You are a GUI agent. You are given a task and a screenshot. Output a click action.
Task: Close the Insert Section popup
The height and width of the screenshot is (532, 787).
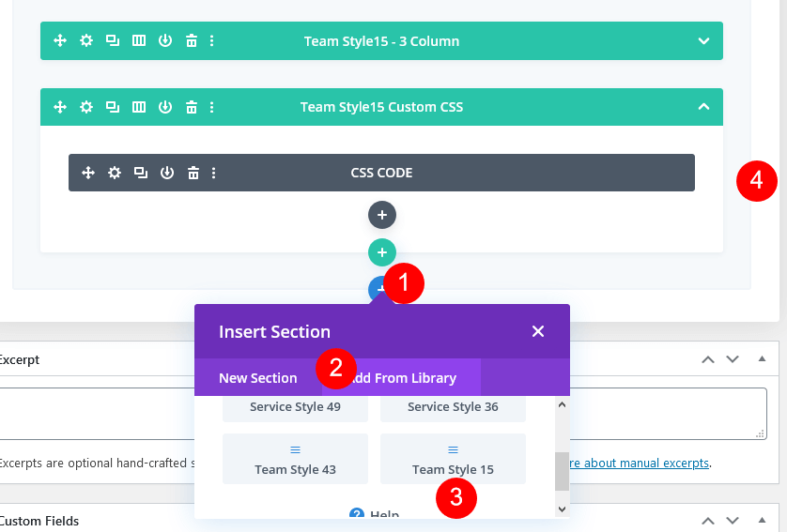(538, 331)
